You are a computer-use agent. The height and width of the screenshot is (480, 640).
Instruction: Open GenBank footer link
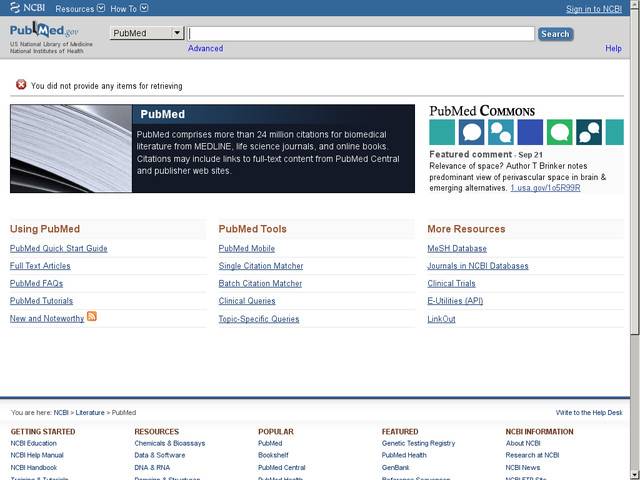(x=396, y=467)
